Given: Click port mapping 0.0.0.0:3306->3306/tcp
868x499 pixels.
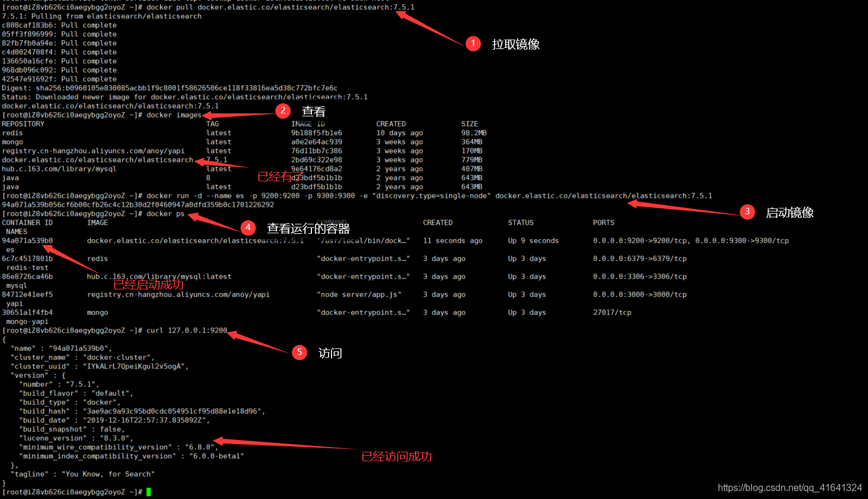Looking at the screenshot, I should 640,276.
